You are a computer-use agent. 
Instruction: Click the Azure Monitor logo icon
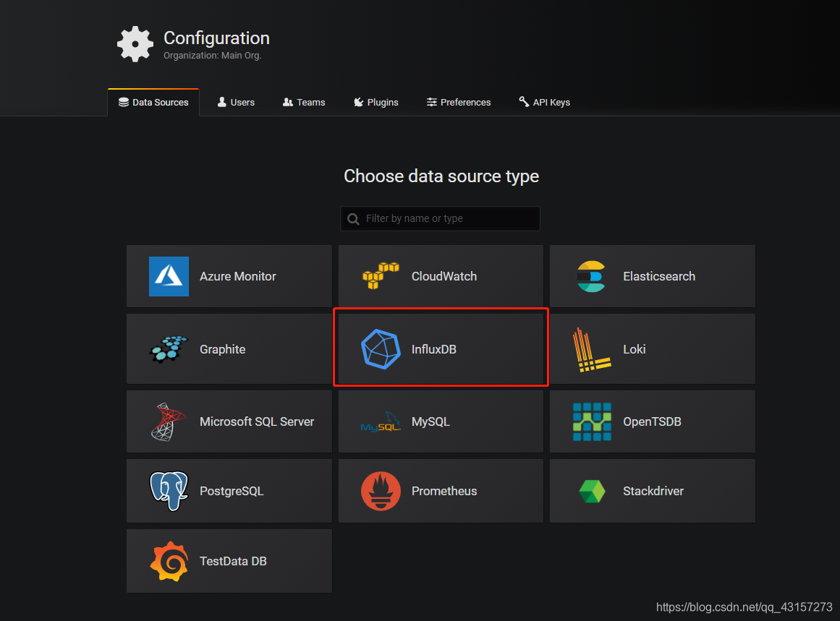[169, 276]
